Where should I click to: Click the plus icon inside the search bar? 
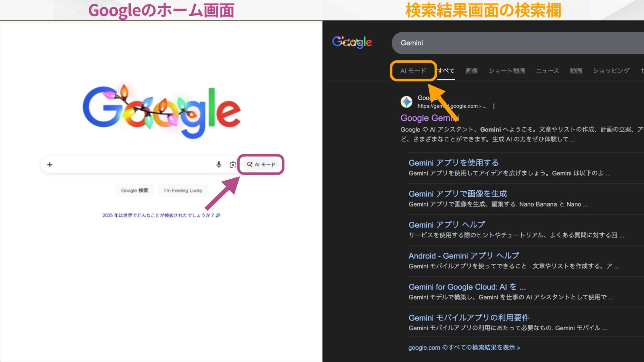click(x=50, y=165)
